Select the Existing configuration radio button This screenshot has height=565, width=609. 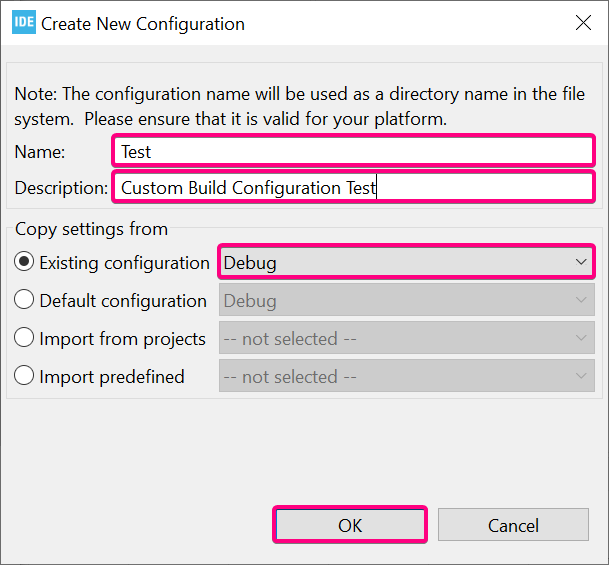pos(24,263)
